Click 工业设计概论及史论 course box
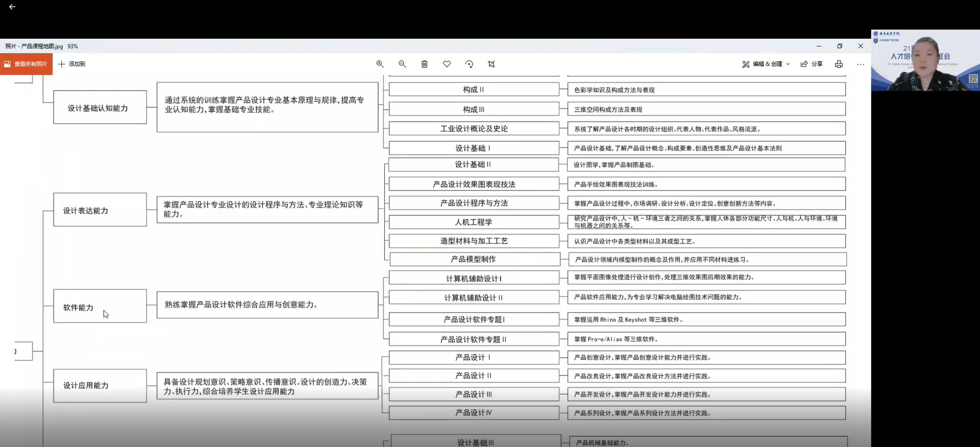The image size is (980, 447). [x=474, y=129]
